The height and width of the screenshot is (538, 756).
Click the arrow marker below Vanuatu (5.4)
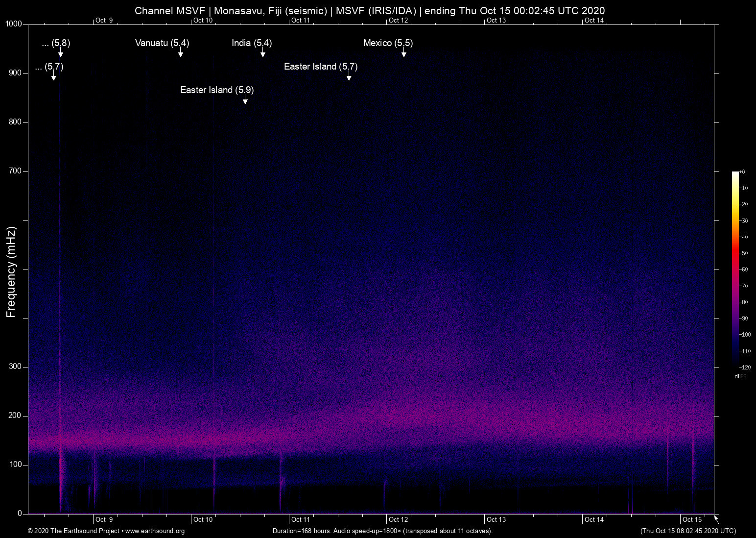[181, 53]
